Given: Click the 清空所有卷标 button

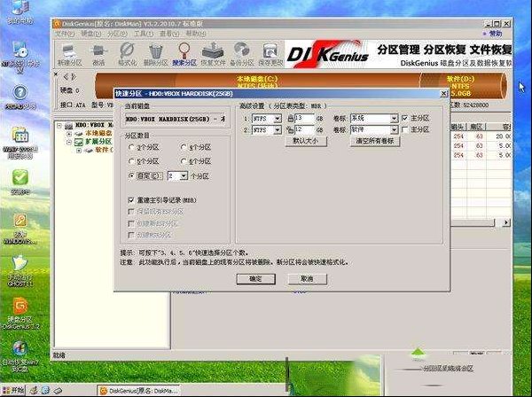Looking at the screenshot, I should 375,141.
